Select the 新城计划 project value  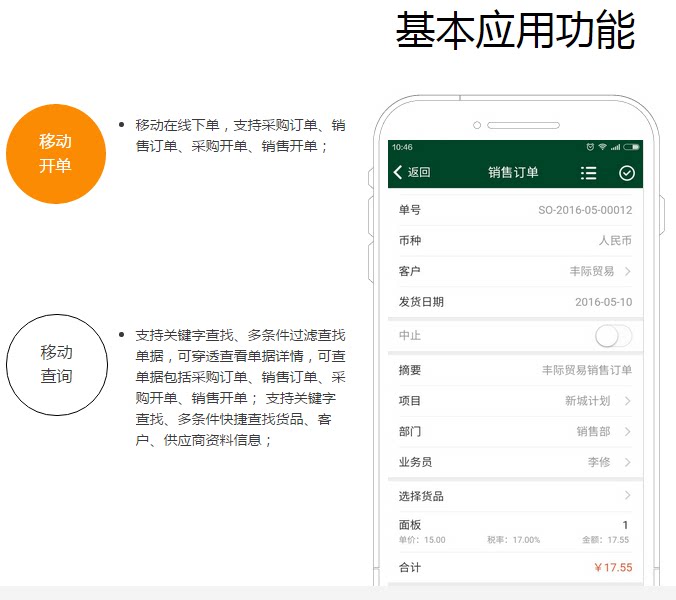[x=588, y=401]
